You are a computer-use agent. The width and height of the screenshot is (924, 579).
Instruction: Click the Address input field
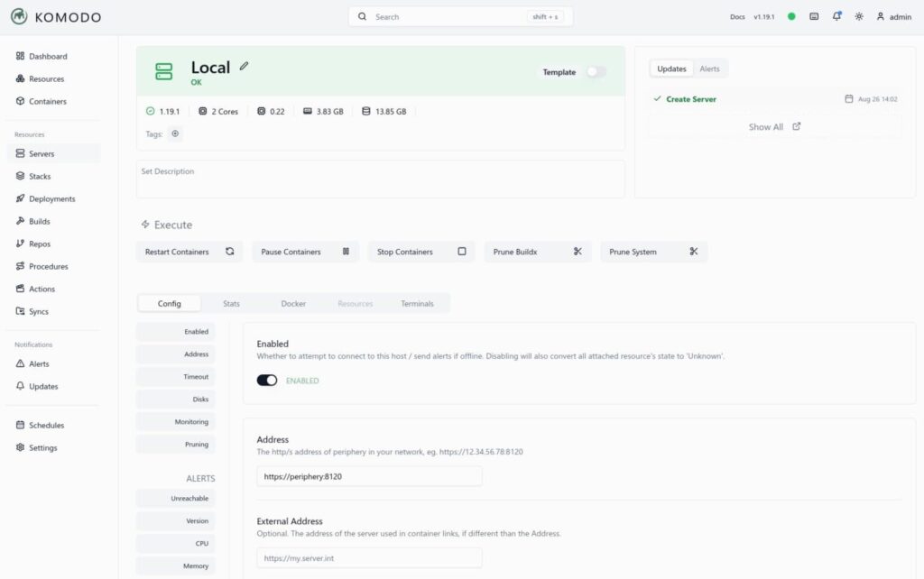pos(369,476)
